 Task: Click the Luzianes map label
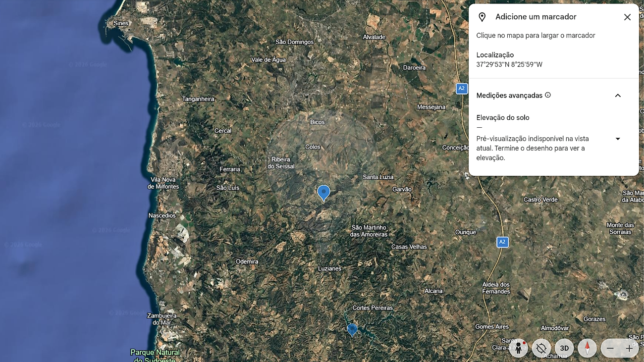[330, 268]
